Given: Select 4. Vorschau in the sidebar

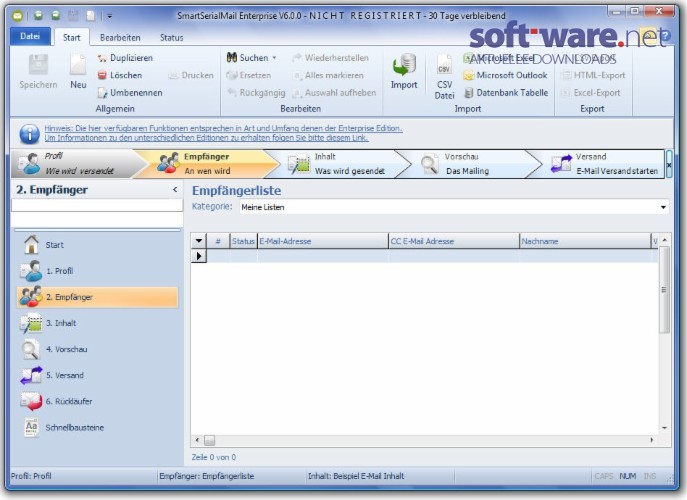Looking at the screenshot, I should (97, 349).
